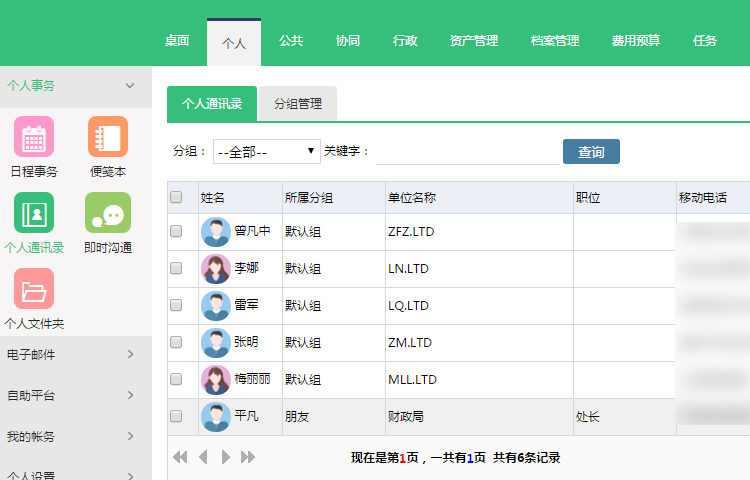The width and height of the screenshot is (750, 480).
Task: Expand the 电子邮件 sidebar section
Action: pos(129,354)
